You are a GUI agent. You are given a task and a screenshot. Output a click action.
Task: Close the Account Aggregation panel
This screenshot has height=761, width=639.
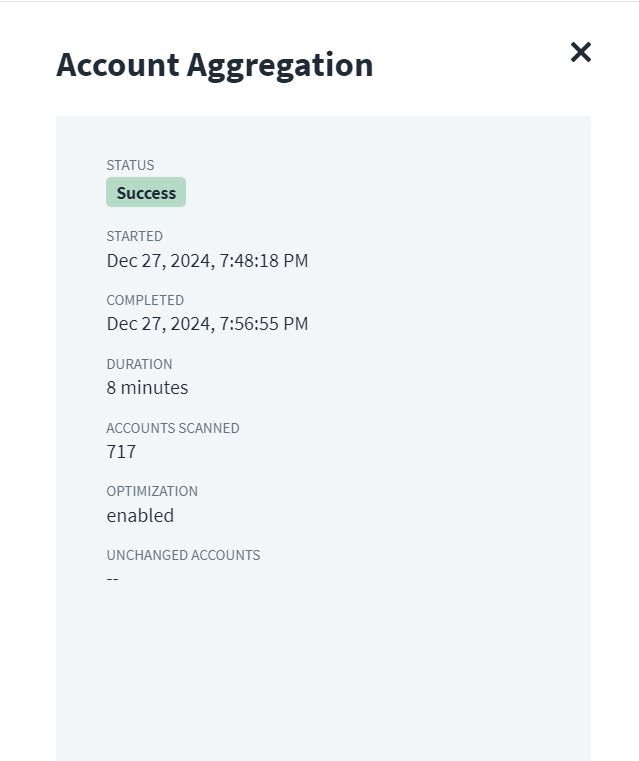[x=581, y=52]
